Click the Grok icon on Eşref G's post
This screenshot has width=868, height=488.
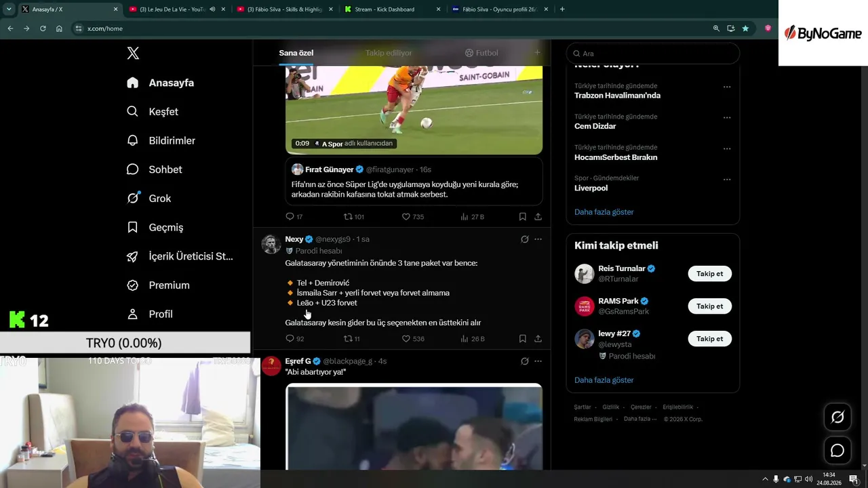click(524, 361)
